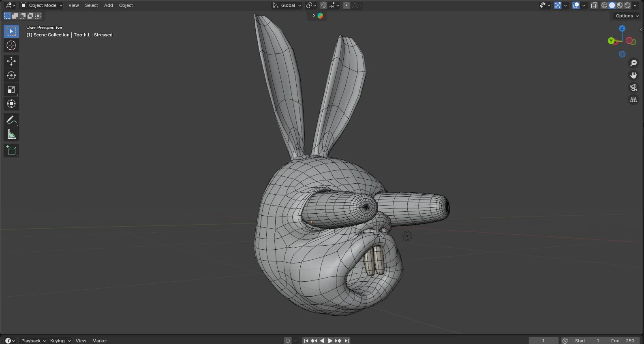Screen dimensions: 644x344
Task: Set selection mode to extend
Action: (x=15, y=16)
